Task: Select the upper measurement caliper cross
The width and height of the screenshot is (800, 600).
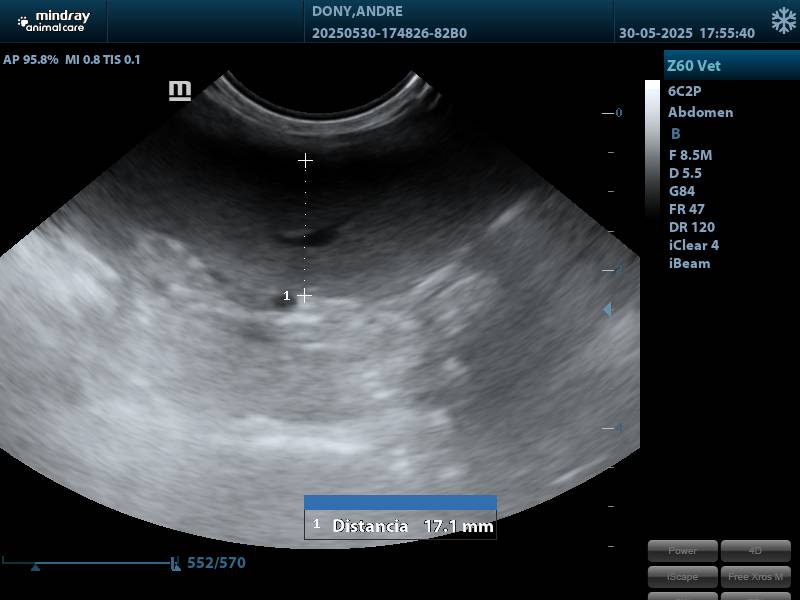Action: tap(305, 160)
